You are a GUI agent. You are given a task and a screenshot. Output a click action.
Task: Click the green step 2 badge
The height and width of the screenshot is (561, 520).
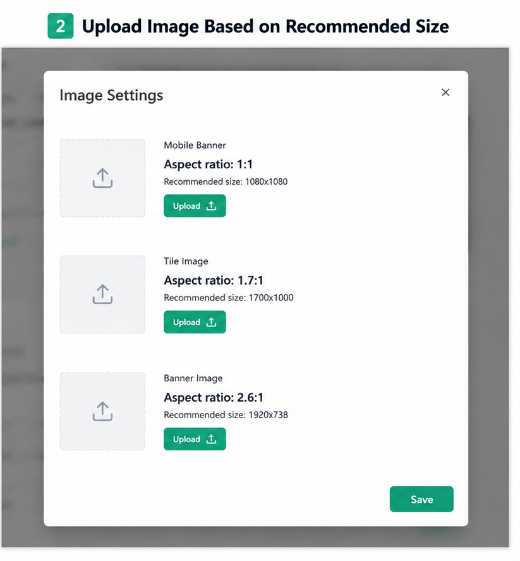point(60,26)
